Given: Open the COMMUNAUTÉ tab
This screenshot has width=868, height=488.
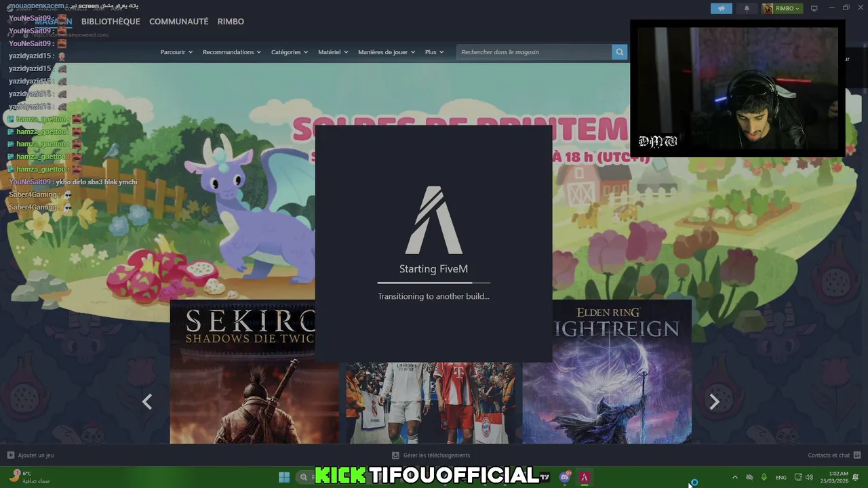Looking at the screenshot, I should [x=178, y=22].
